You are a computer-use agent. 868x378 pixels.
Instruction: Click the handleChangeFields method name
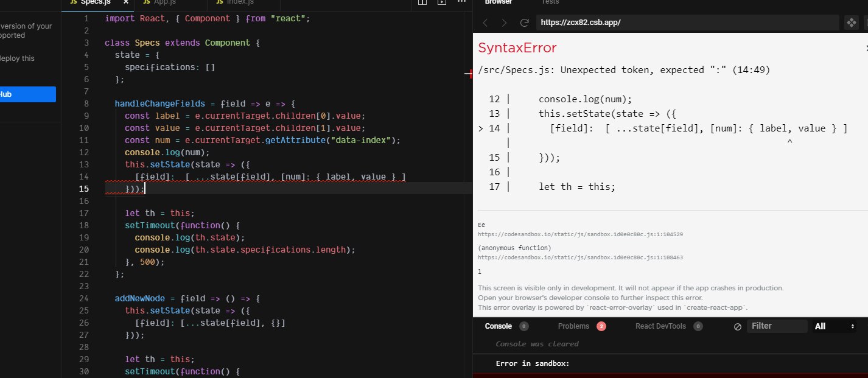pos(159,103)
